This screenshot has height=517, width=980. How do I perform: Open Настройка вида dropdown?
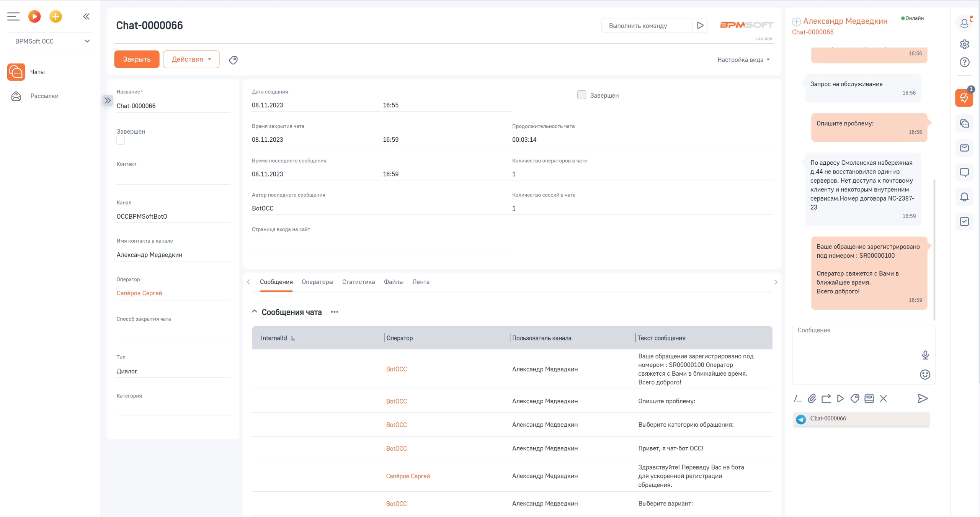click(x=743, y=60)
